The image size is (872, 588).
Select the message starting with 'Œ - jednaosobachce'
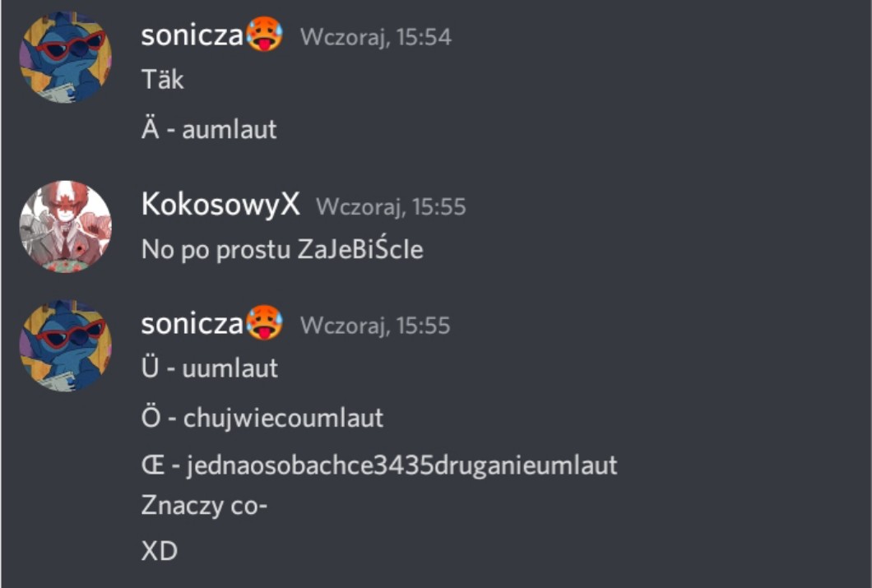click(x=379, y=465)
